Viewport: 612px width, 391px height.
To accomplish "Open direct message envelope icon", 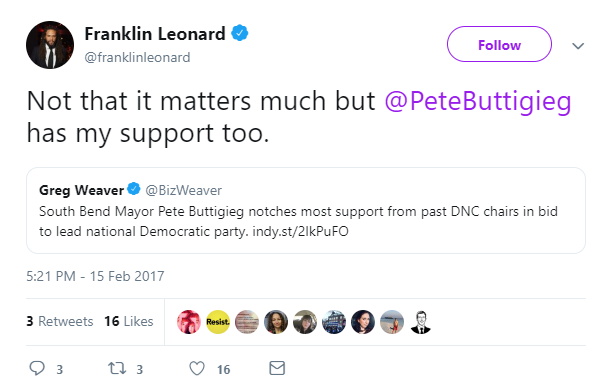I will 277,368.
